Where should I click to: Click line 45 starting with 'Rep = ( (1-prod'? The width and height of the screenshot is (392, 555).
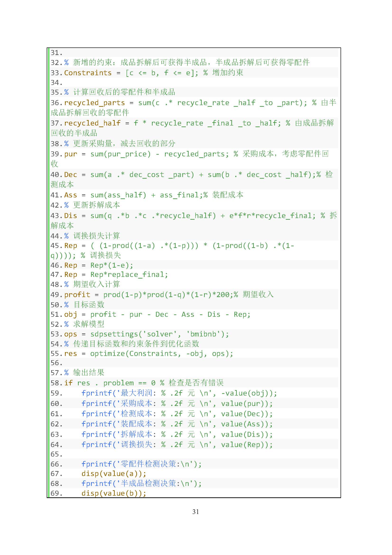[x=179, y=246]
